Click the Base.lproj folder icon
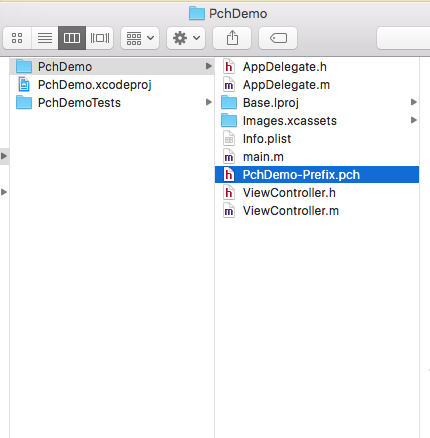Image resolution: width=430 pixels, height=438 pixels. click(x=229, y=103)
